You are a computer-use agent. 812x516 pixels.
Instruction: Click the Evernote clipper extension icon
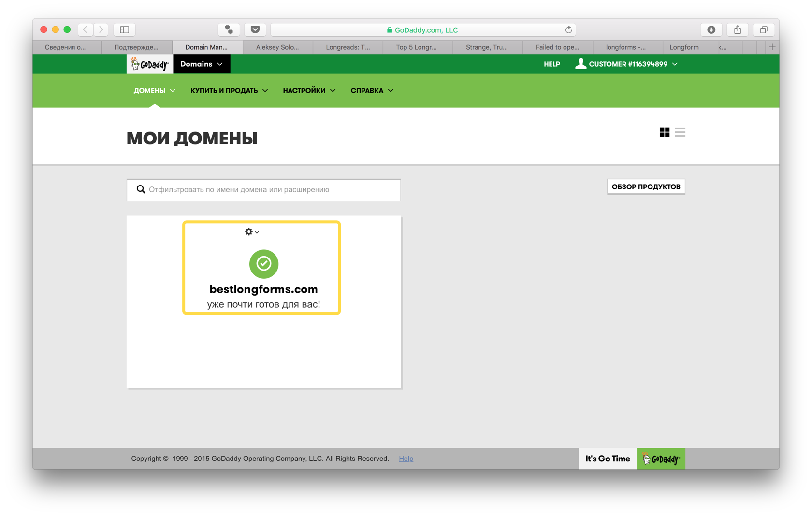(x=229, y=29)
